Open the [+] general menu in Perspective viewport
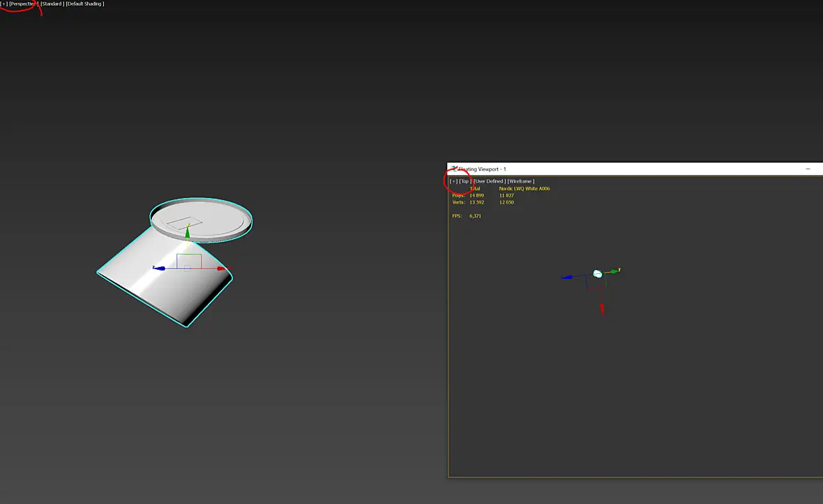The image size is (823, 504). [x=4, y=3]
